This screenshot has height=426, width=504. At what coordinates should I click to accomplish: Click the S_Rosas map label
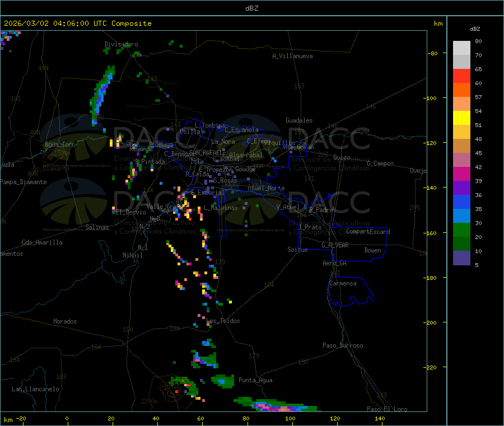225,180
